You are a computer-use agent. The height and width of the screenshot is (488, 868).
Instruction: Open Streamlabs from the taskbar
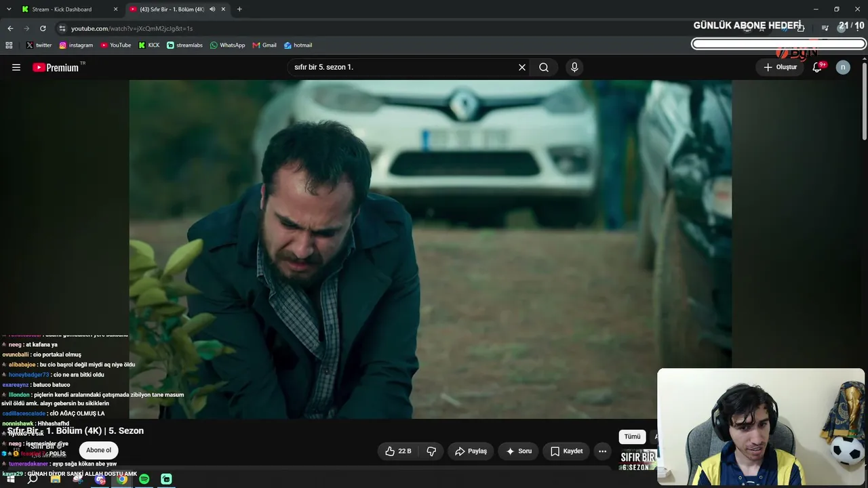166,479
